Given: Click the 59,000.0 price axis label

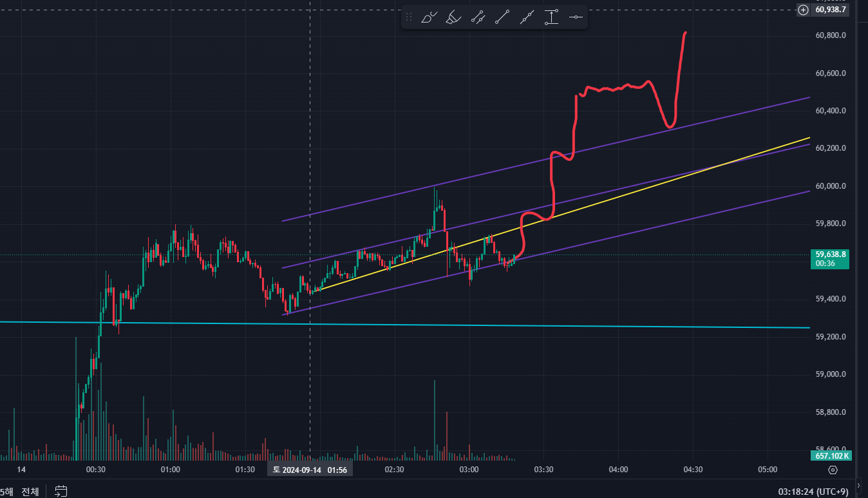Looking at the screenshot, I should point(831,374).
